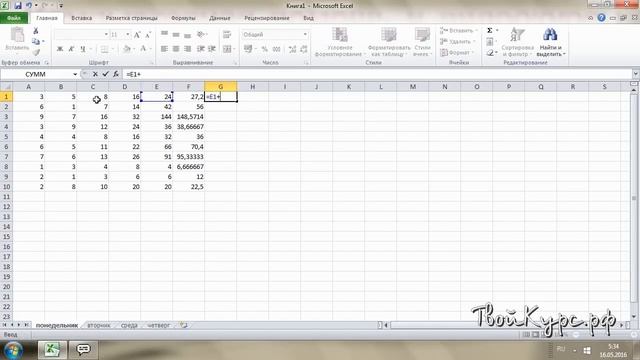Apply comma 000 number style
The image size is (640, 360).
click(276, 49)
